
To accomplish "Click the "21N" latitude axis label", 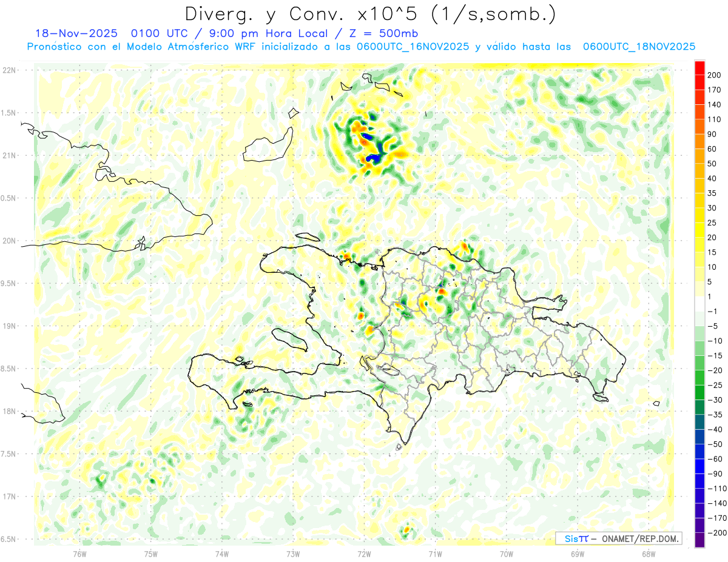I will [9, 155].
